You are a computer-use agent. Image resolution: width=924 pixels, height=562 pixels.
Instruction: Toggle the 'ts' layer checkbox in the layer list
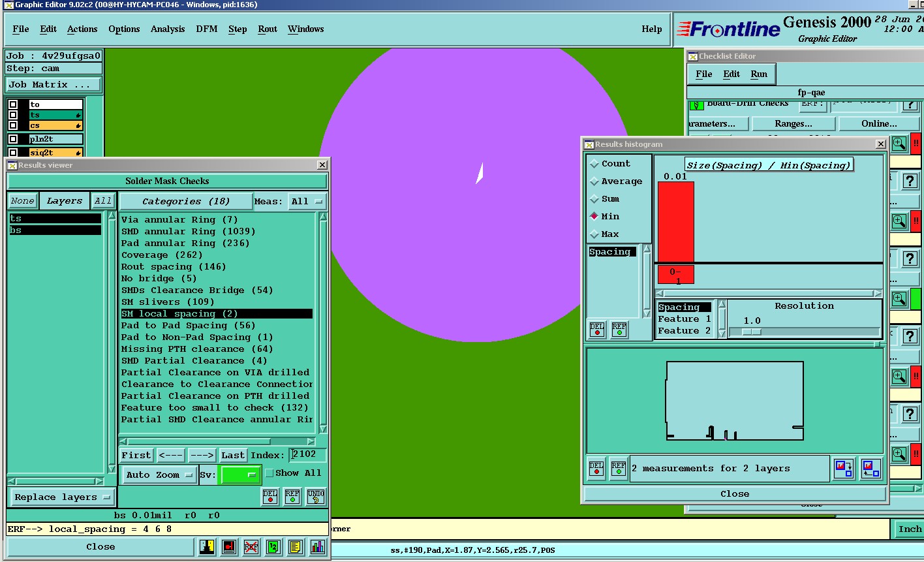point(13,115)
